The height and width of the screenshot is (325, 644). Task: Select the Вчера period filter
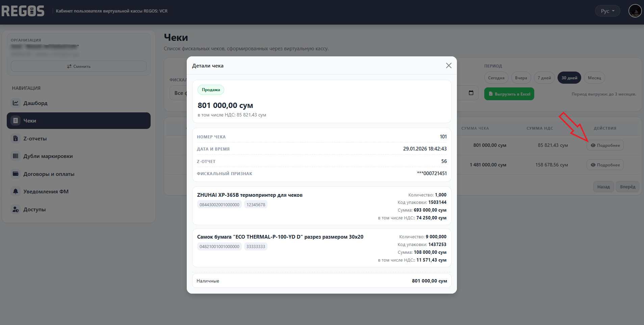pyautogui.click(x=521, y=78)
